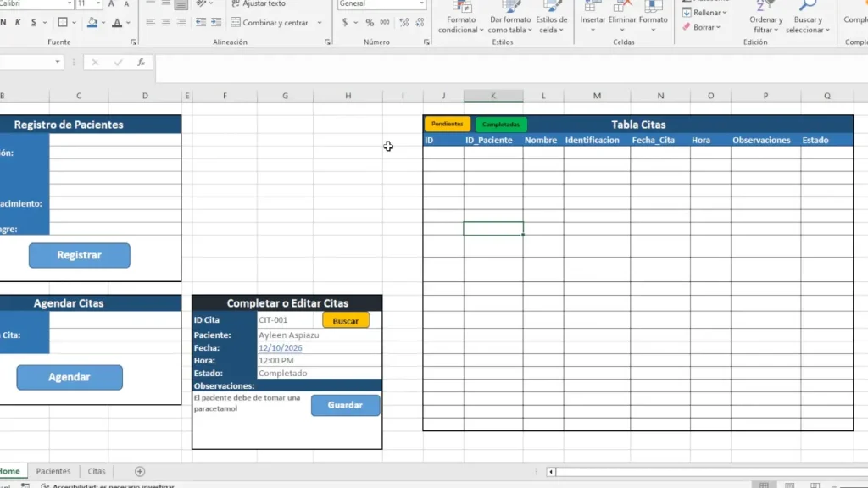Switch to the Pacientes sheet tab

point(53,471)
